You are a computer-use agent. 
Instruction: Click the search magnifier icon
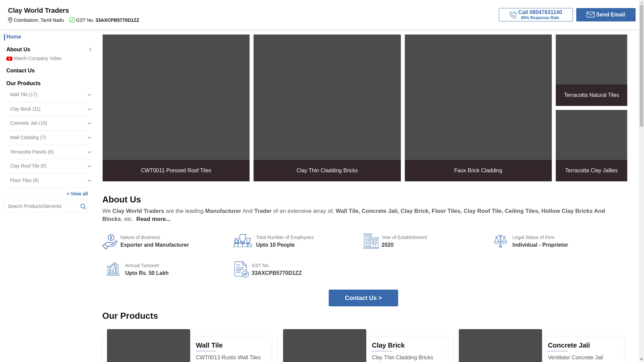(83, 206)
